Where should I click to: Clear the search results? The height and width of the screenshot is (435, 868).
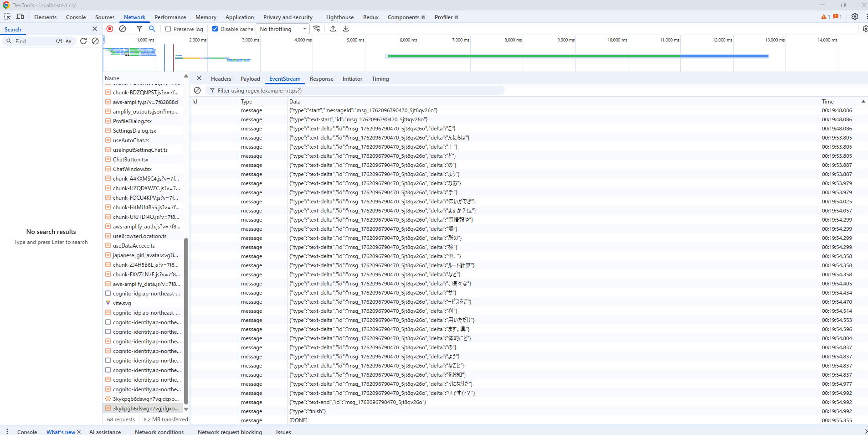[x=95, y=41]
